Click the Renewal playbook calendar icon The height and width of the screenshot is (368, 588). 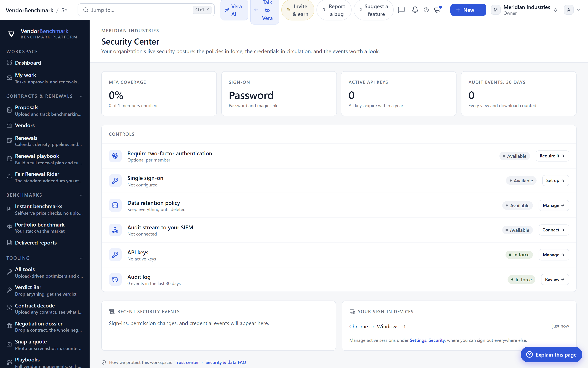[9, 159]
